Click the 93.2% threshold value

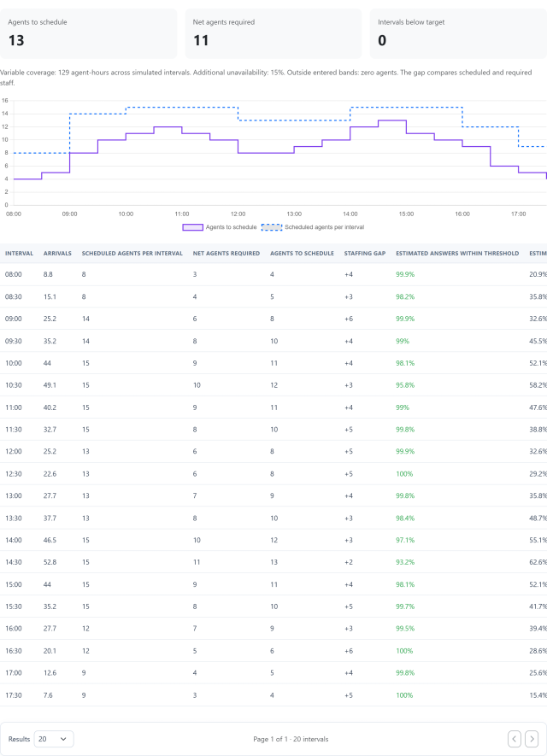[x=405, y=562]
